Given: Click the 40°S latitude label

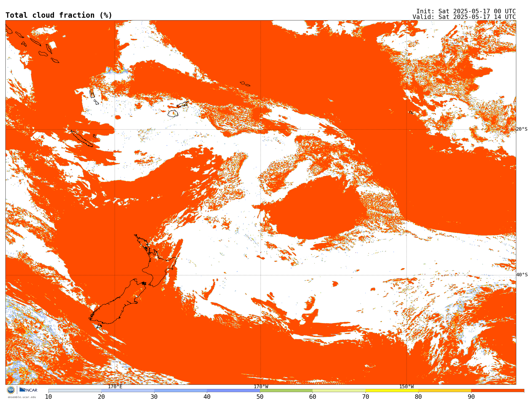Looking at the screenshot, I should pos(522,275).
